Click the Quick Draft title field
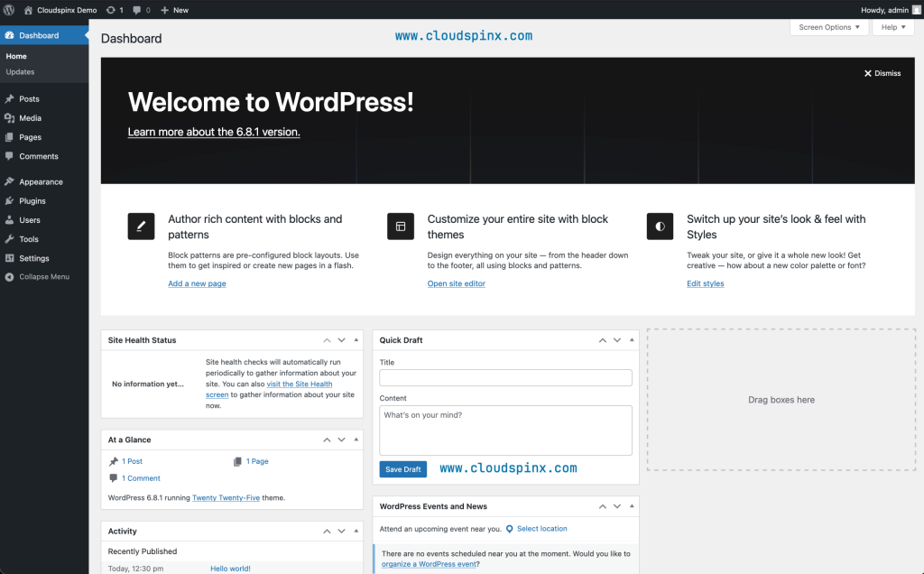Image resolution: width=924 pixels, height=574 pixels. click(505, 377)
